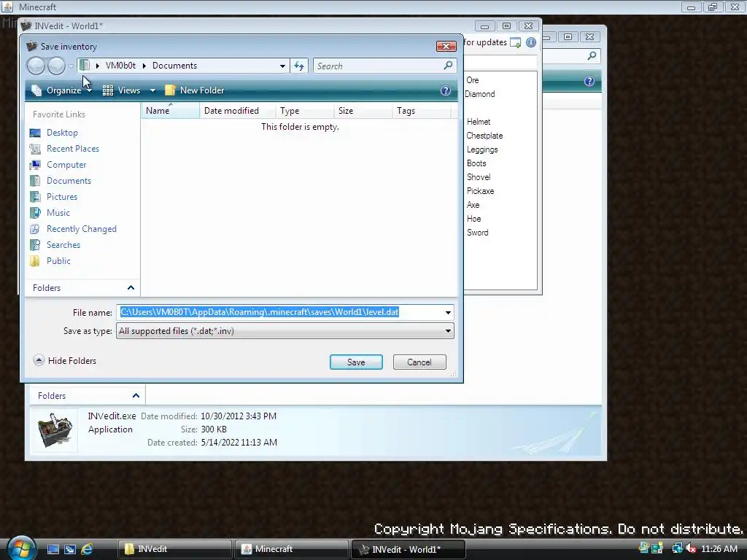Open the Views button
This screenshot has width=747, height=560.
(x=122, y=90)
